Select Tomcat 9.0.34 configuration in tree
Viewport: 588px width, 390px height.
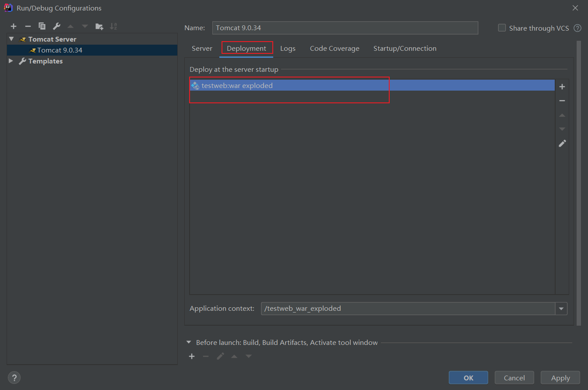tap(92, 50)
